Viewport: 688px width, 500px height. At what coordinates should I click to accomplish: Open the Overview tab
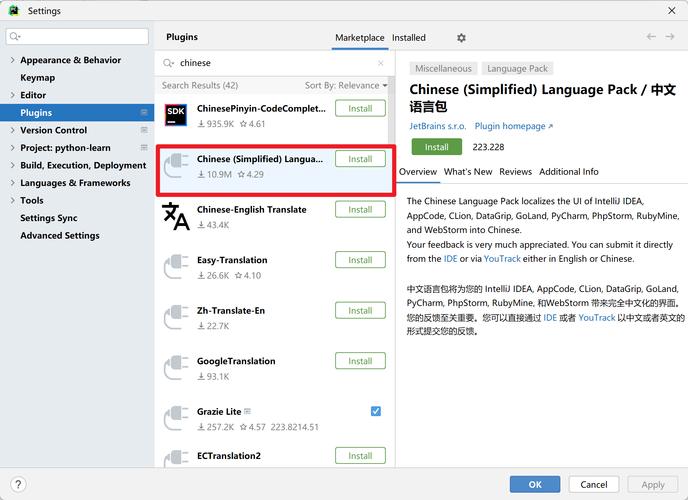tap(418, 172)
